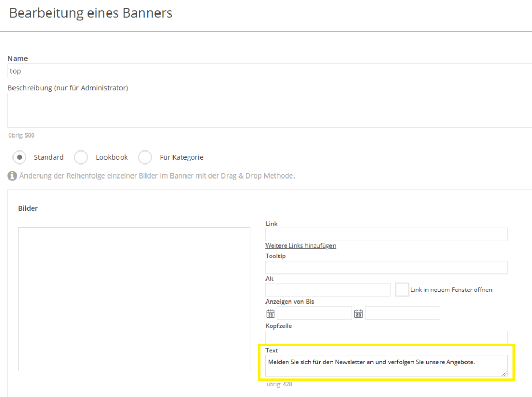Select the Für Kategorie radio button
Viewport: 532px width, 397px height.
pyautogui.click(x=145, y=157)
